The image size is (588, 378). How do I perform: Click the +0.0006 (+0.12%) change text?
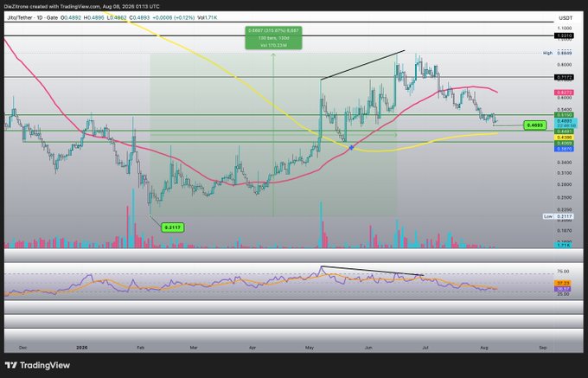point(173,17)
